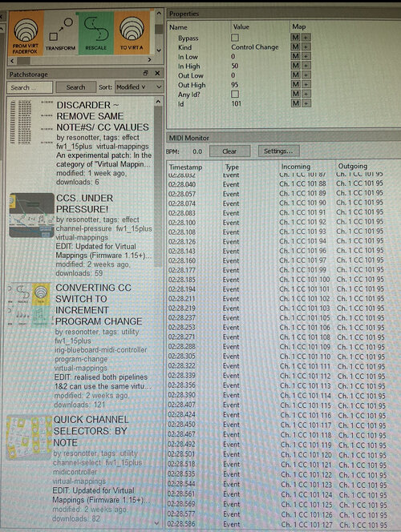The height and width of the screenshot is (532, 401).
Task: Toggle the Bypass checkbox
Action: [235, 38]
